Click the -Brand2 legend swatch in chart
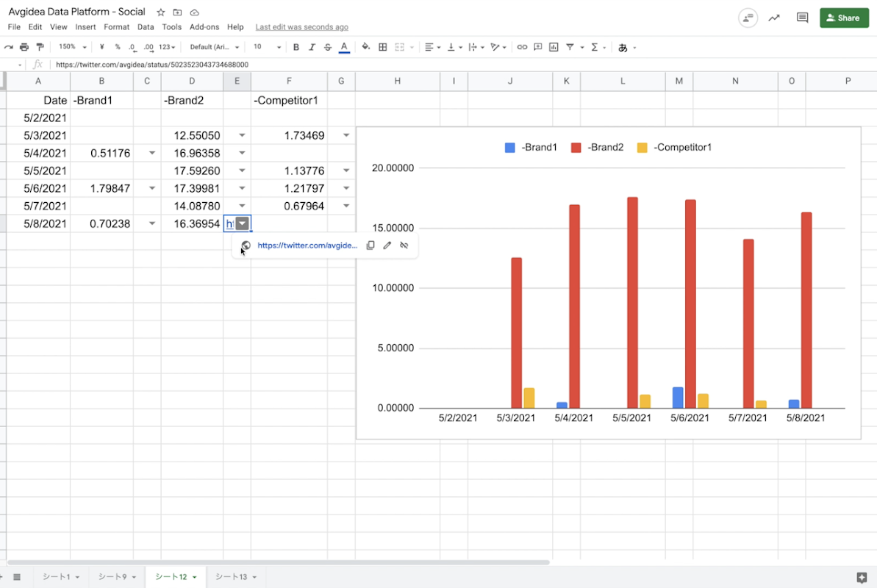This screenshot has height=588, width=877. click(576, 148)
